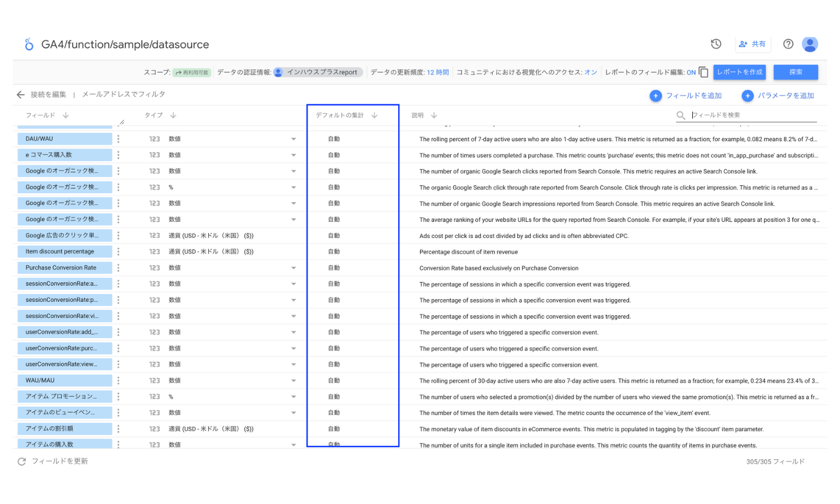
Task: Toggle community visualization access オン
Action: coord(590,72)
